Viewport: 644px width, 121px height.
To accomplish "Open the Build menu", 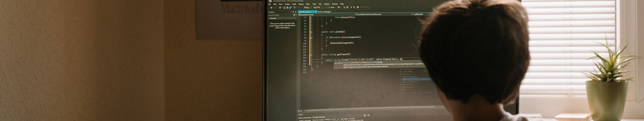I will [x=294, y=4].
